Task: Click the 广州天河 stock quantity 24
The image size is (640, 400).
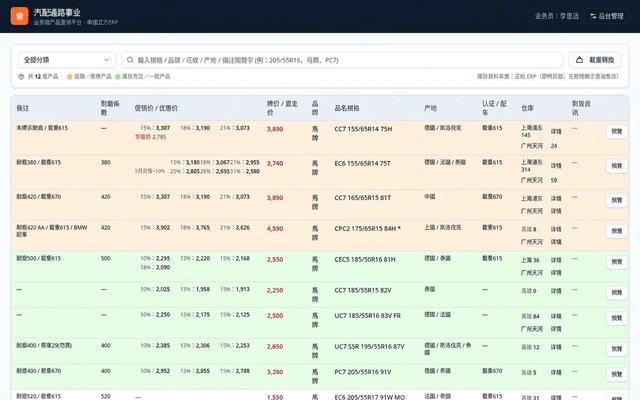Action: tap(554, 146)
